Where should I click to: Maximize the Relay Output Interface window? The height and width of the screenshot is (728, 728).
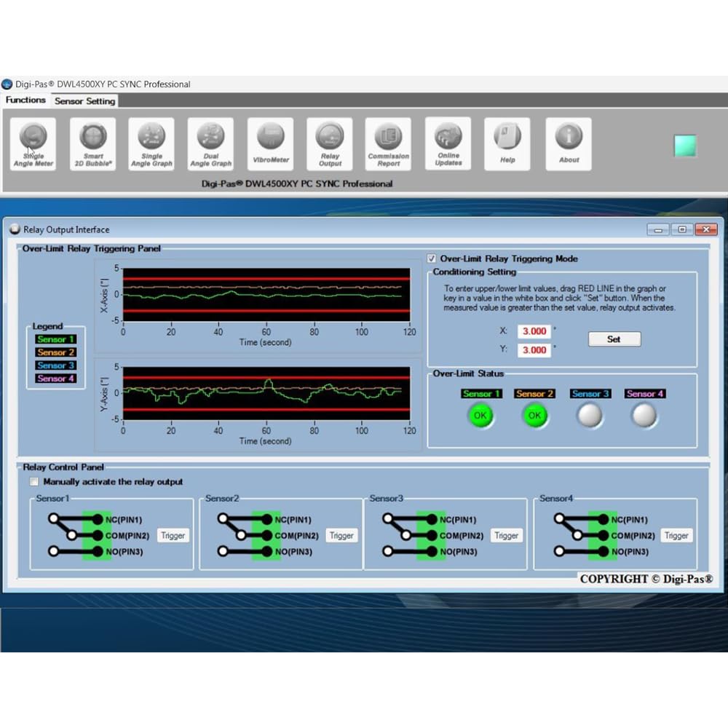[682, 229]
